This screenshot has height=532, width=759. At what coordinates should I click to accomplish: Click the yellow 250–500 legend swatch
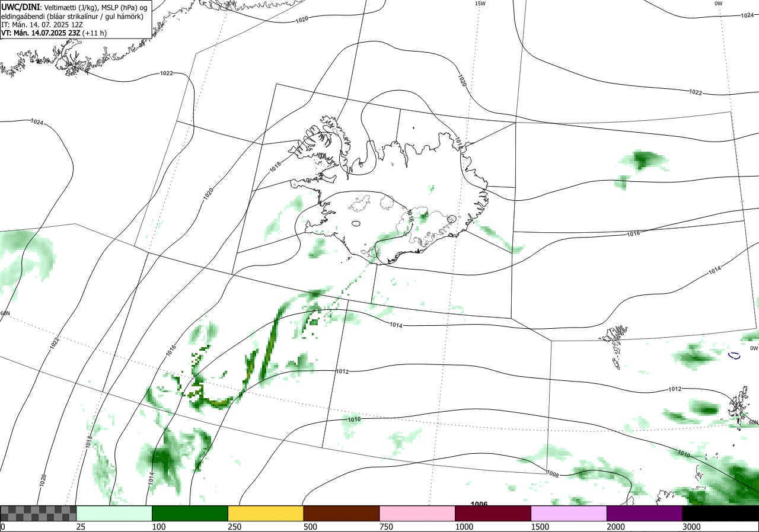(266, 513)
